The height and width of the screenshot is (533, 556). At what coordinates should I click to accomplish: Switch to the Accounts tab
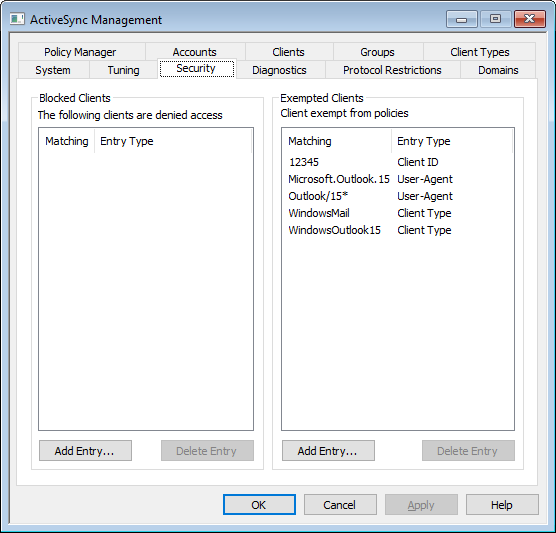(x=194, y=52)
